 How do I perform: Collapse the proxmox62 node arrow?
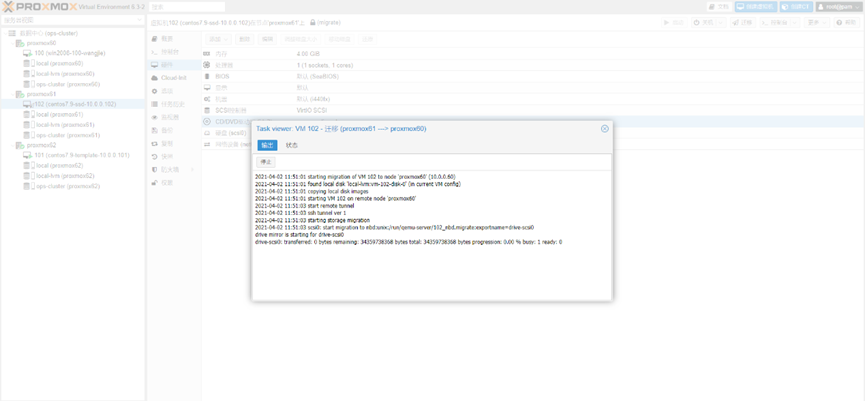click(13, 145)
